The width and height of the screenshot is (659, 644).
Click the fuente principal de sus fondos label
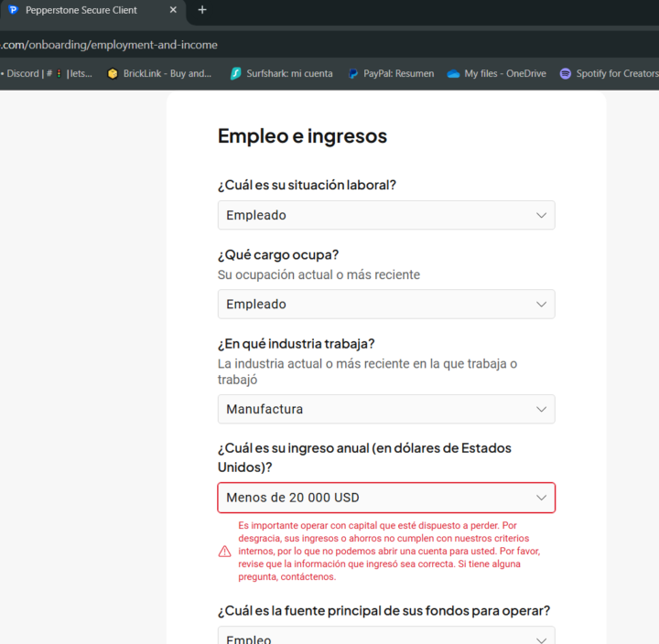[384, 611]
